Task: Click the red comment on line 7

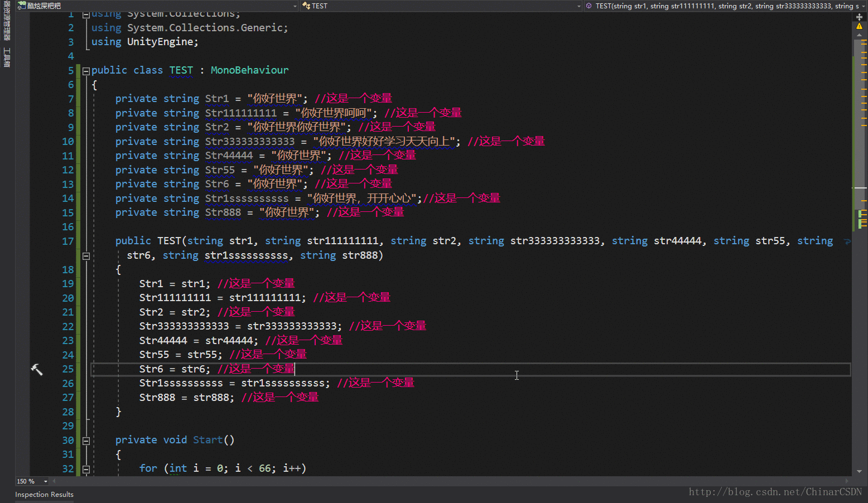Action: [x=354, y=99]
